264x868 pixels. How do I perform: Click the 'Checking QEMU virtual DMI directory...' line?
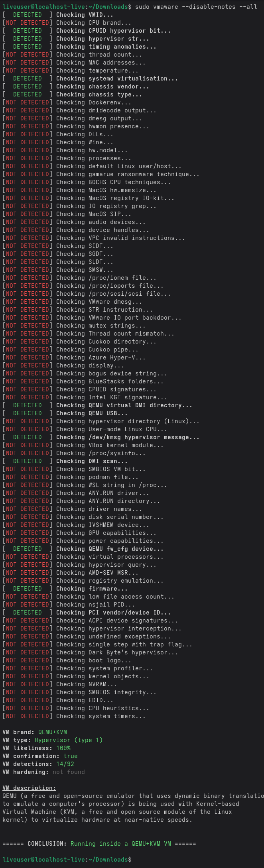(124, 405)
